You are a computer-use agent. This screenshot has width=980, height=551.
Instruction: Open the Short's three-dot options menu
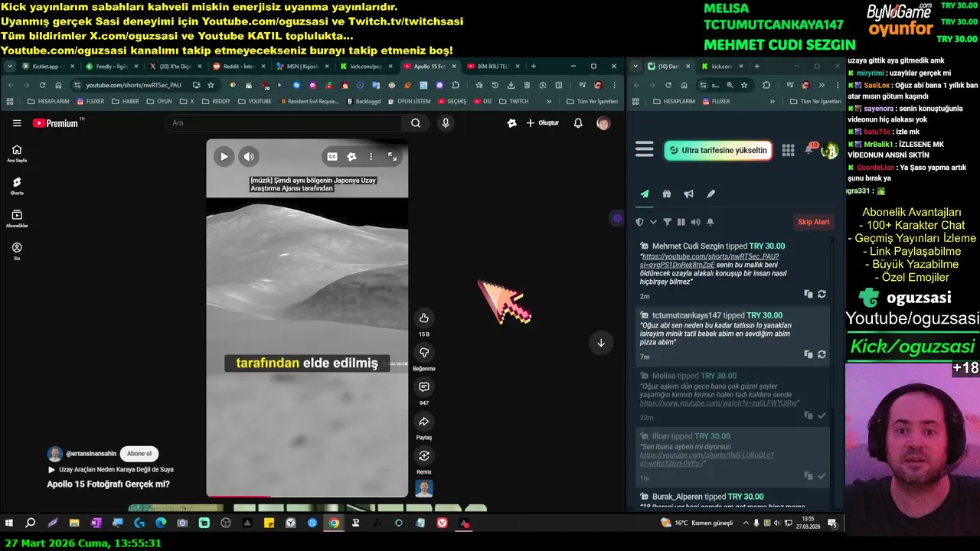(371, 157)
